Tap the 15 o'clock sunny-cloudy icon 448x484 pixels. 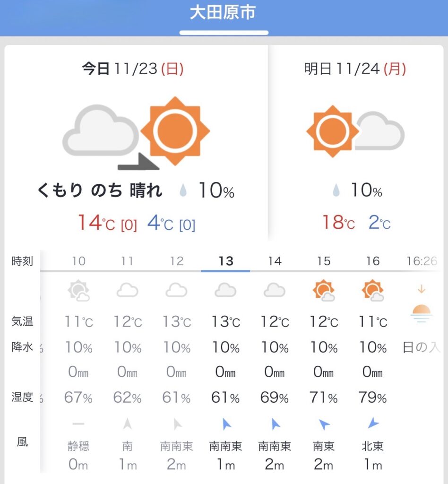pos(324,290)
